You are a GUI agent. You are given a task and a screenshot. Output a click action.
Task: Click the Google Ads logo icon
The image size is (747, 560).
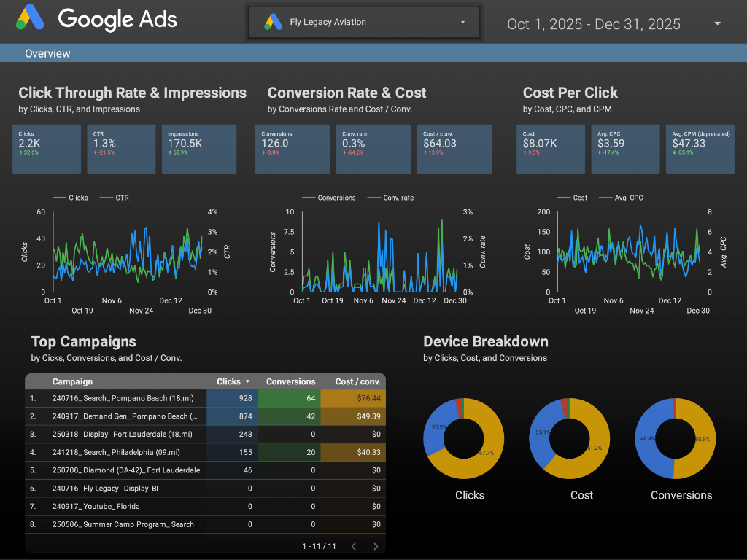coord(30,17)
